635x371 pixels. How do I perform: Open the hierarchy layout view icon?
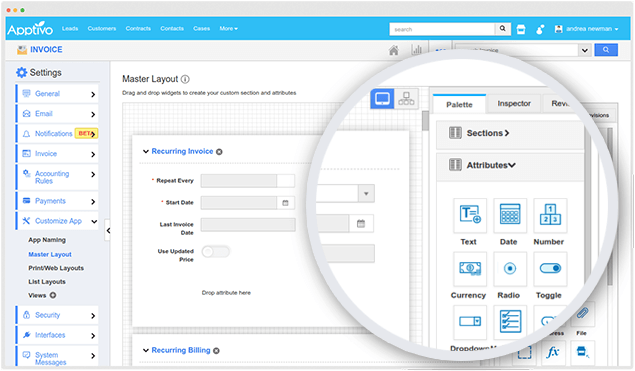click(x=406, y=98)
